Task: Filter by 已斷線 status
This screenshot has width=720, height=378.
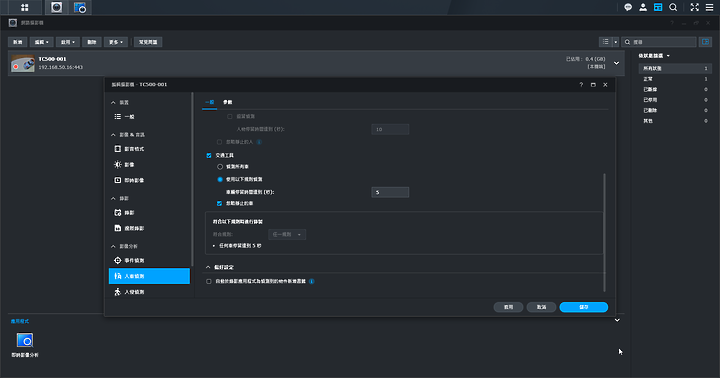Action: tap(675, 90)
